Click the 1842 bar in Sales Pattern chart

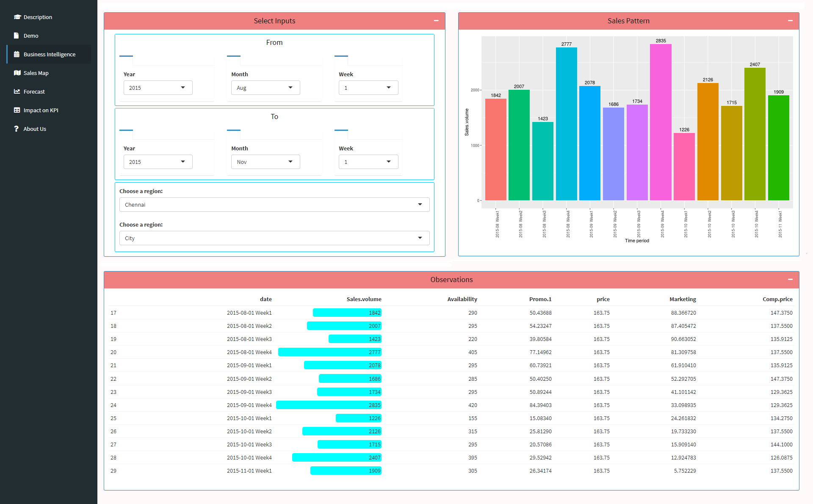tap(496, 150)
